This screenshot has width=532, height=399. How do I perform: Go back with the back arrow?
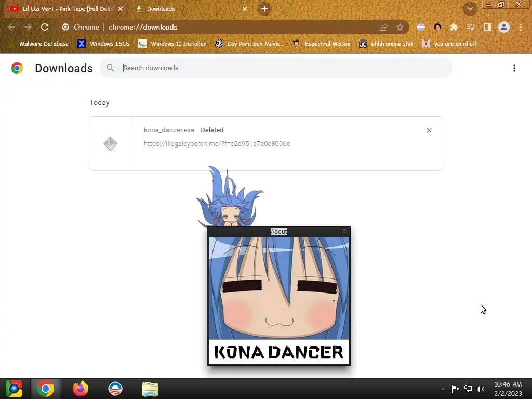pos(11,27)
